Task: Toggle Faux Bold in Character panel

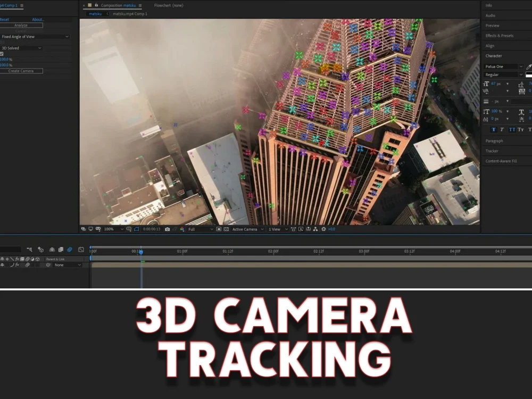Action: pyautogui.click(x=494, y=130)
